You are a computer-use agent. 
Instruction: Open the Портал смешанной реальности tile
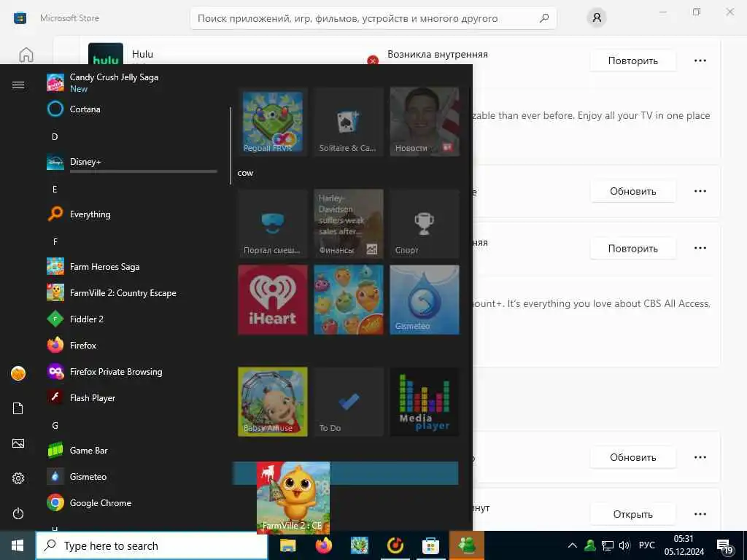coord(273,223)
